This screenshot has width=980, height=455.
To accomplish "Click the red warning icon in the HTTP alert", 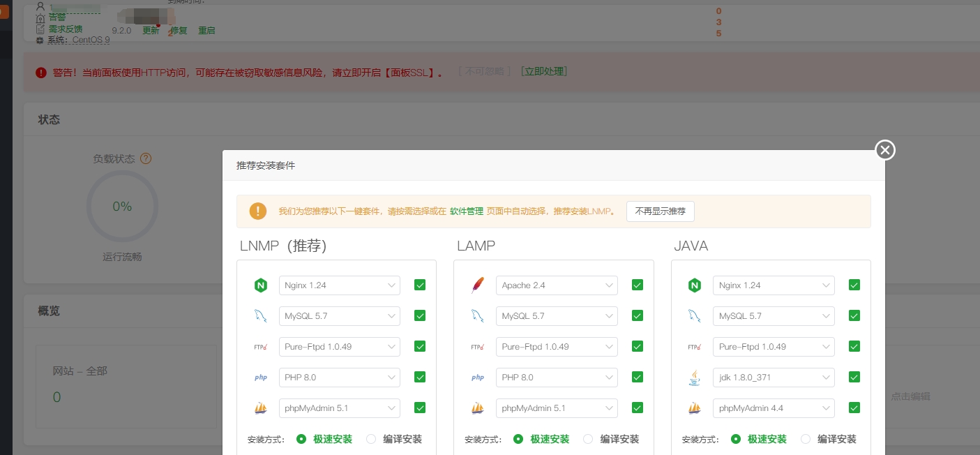I will point(41,72).
